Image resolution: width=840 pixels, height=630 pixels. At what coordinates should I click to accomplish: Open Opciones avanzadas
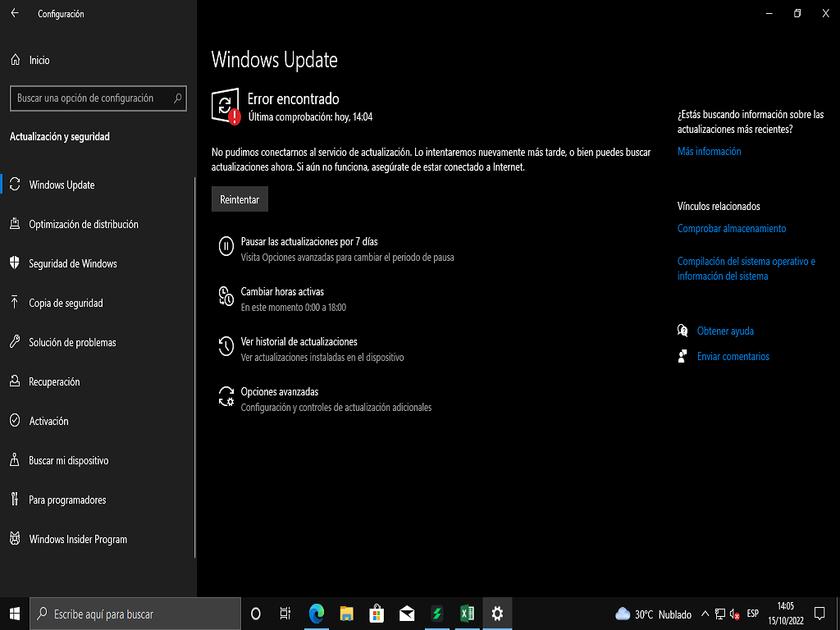[x=325, y=399]
